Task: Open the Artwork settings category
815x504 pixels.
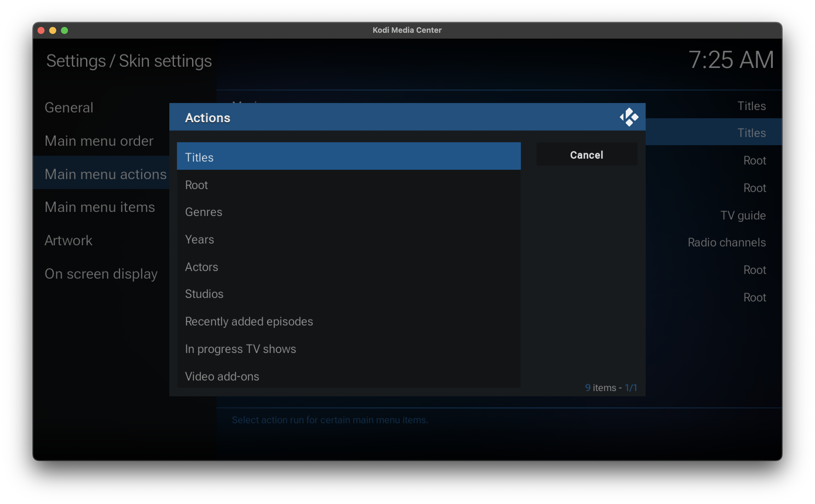Action: [x=68, y=240]
